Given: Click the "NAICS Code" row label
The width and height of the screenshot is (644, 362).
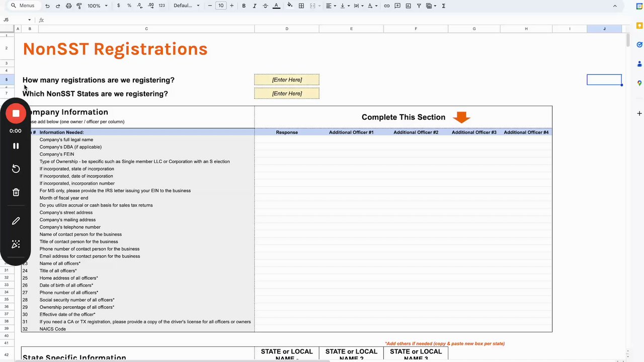Looking at the screenshot, I should point(53,329).
